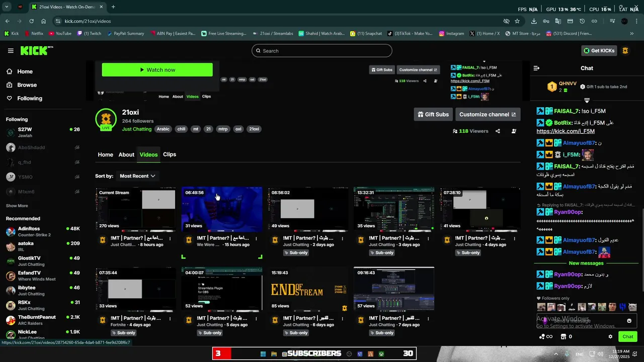
Task: Collapse the chat panel with arrow icon
Action: pos(536,68)
